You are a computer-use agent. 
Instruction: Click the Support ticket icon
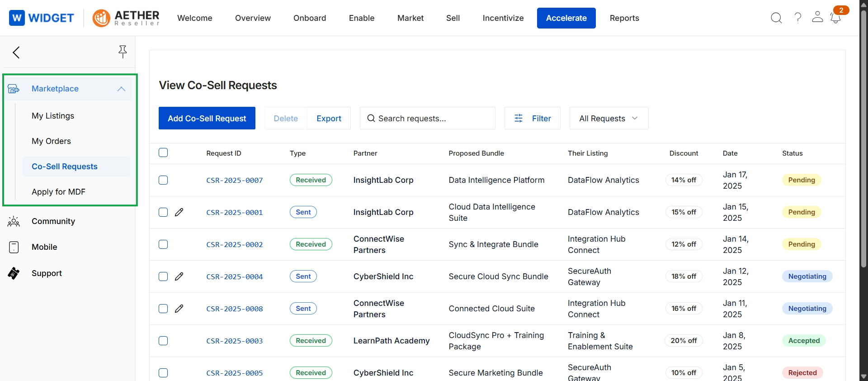coord(14,273)
